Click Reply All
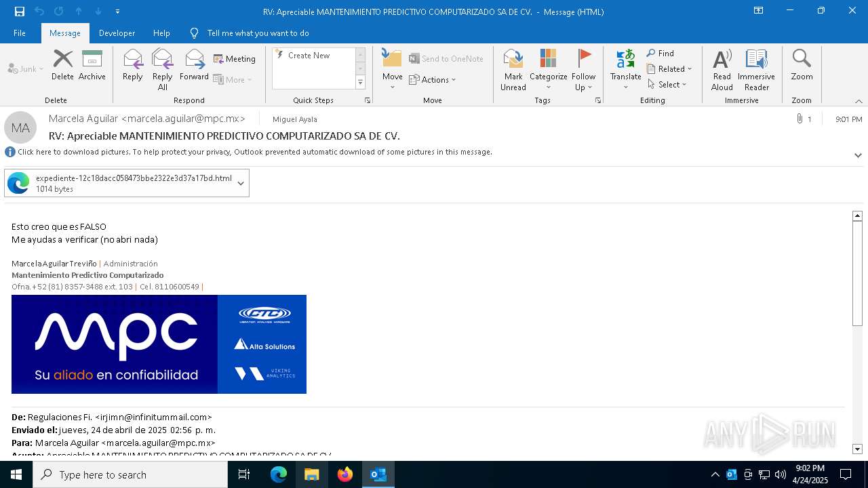Viewport: 868px width, 488px height. click(x=163, y=70)
